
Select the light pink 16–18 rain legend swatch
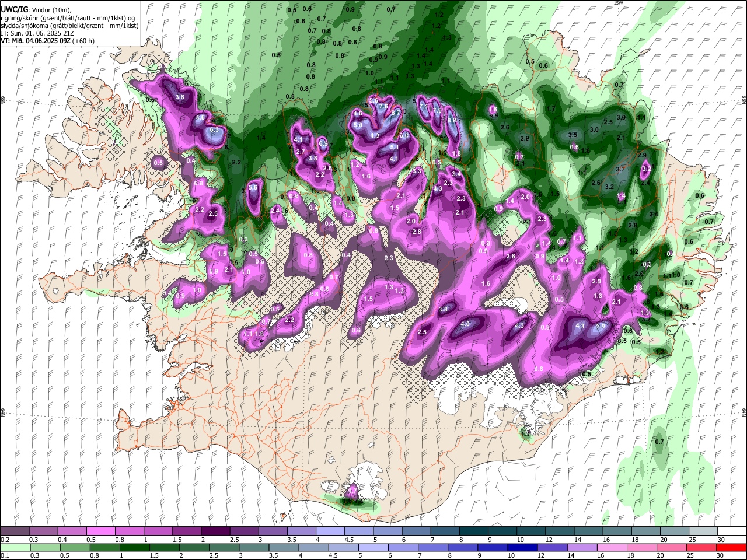(611, 547)
